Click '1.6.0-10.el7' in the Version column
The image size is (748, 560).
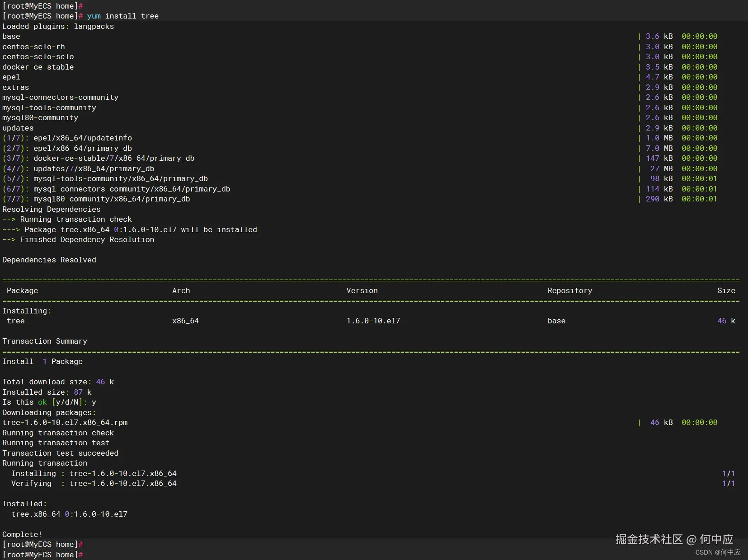coord(373,321)
